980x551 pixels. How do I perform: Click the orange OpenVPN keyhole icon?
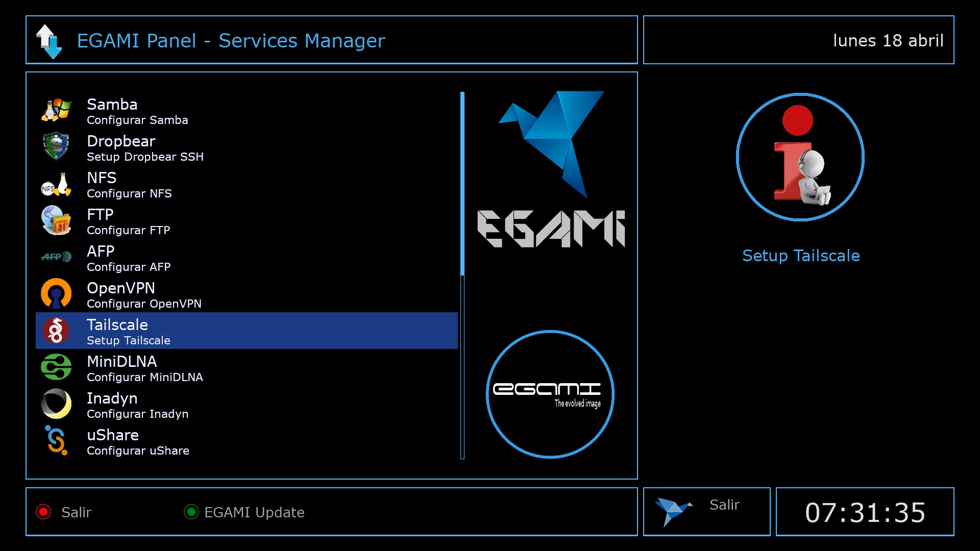(56, 293)
